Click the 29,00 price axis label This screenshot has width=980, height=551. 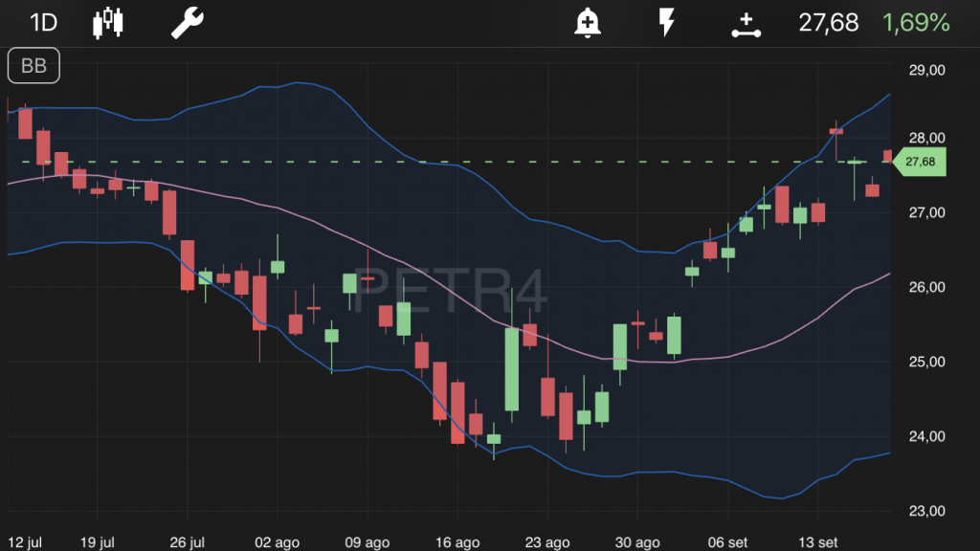926,70
